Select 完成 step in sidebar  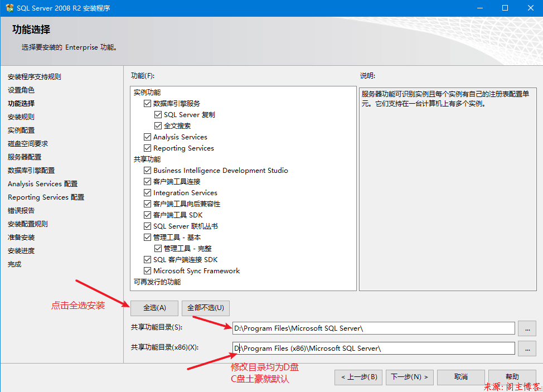point(14,264)
